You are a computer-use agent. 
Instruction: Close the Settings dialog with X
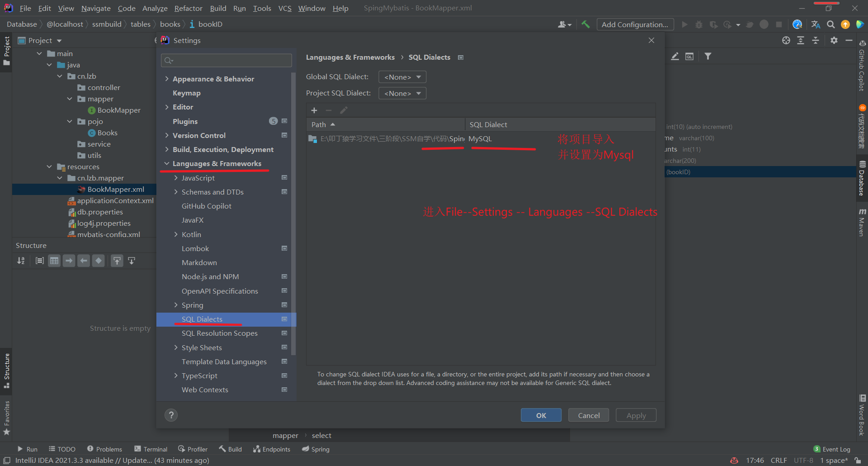click(x=651, y=40)
